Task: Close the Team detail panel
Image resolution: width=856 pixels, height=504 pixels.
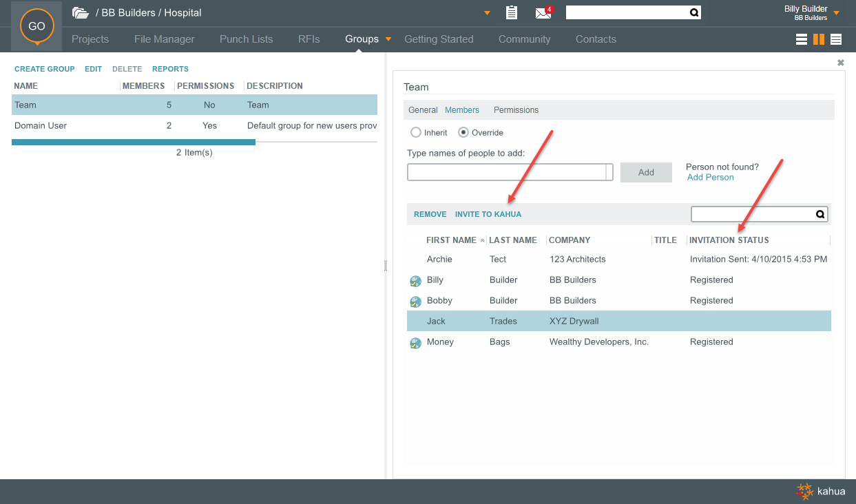Action: click(840, 63)
